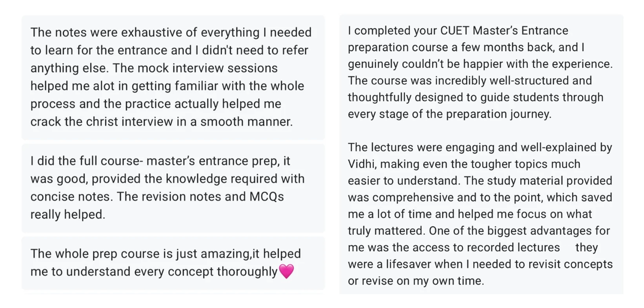Click 'were a lifesaver when I needed' line
This screenshot has height=308, width=644.
click(x=480, y=264)
